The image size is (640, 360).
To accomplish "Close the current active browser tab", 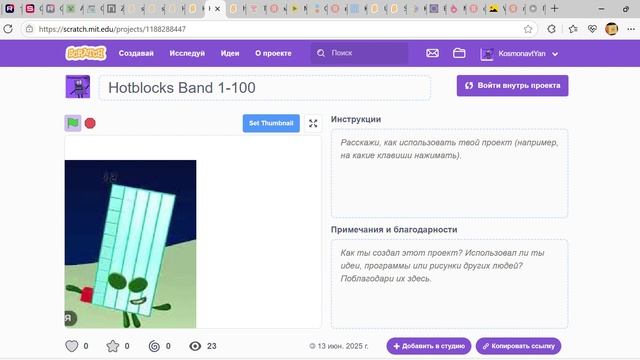I will 218,9.
